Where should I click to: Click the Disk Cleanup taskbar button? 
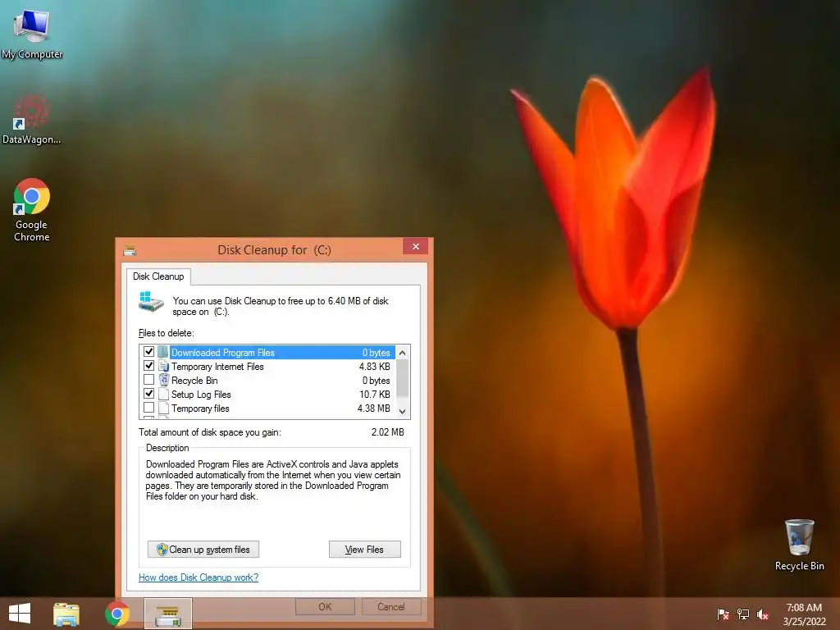(x=167, y=614)
